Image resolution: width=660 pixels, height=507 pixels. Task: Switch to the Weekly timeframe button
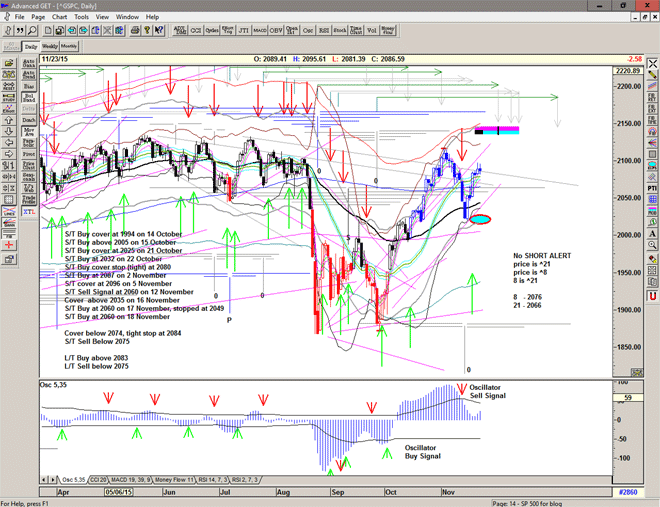[x=50, y=46]
